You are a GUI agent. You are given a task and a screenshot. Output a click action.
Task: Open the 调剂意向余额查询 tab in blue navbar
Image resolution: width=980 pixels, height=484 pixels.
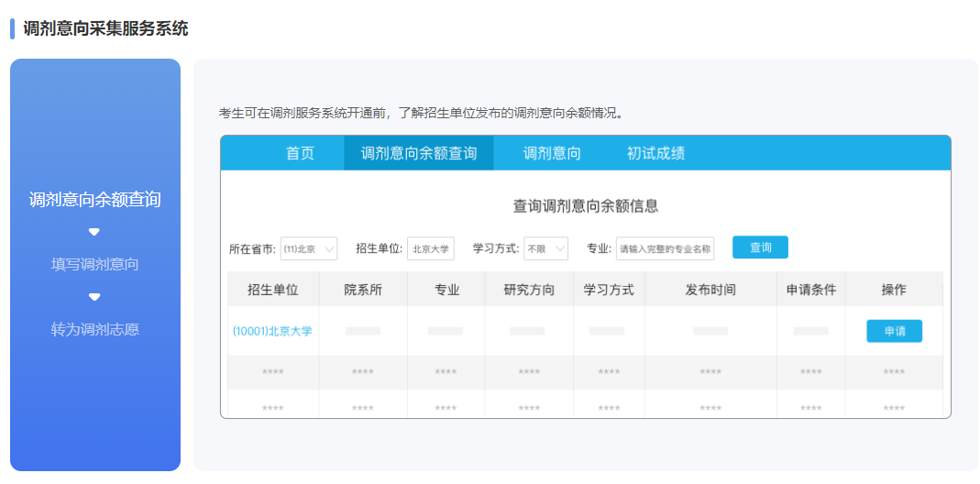(418, 153)
